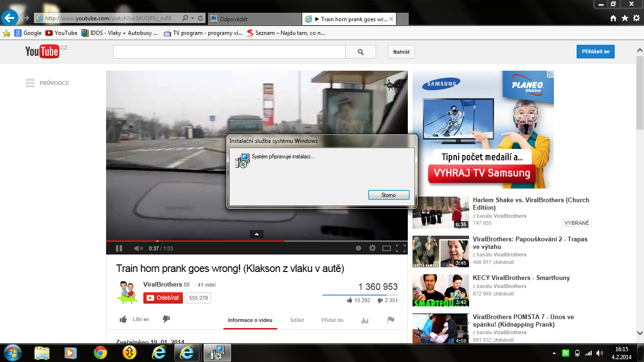The width and height of the screenshot is (644, 362).
Task: Open video settings gear icon
Action: pos(372,248)
